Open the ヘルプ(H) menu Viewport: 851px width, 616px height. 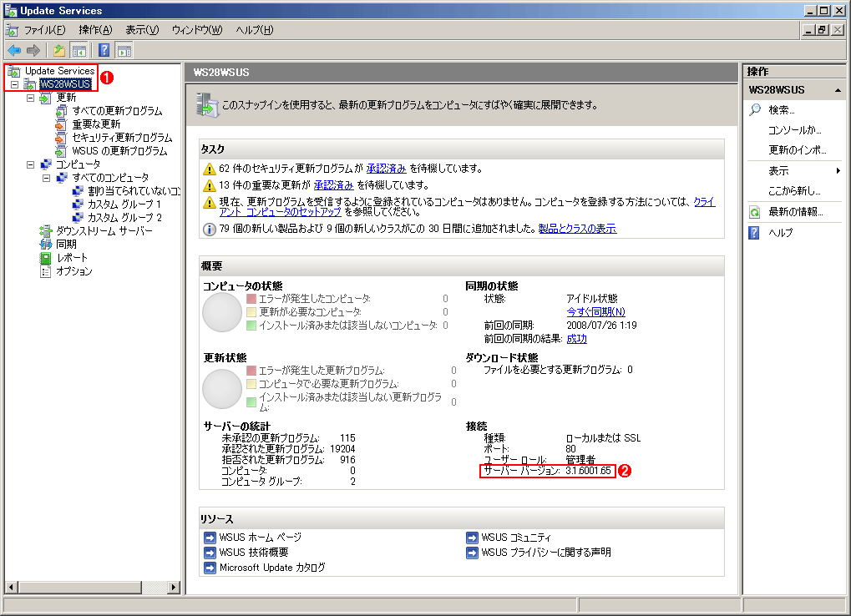255,30
